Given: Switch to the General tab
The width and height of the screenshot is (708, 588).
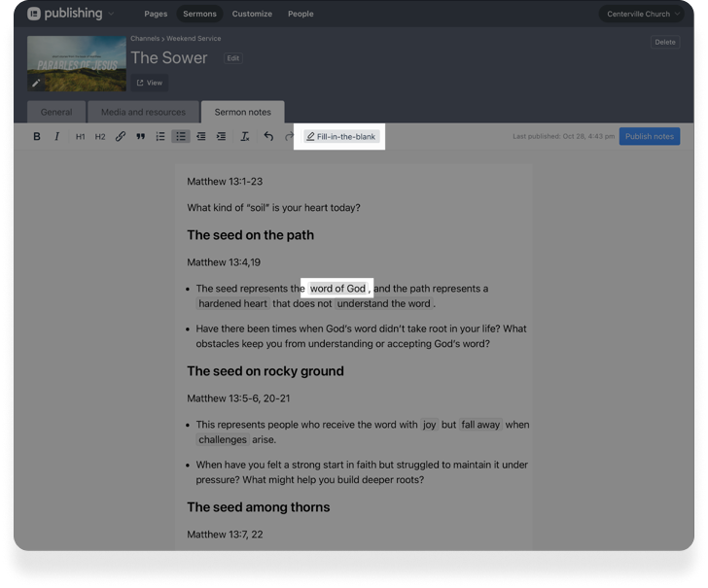Looking at the screenshot, I should point(56,112).
